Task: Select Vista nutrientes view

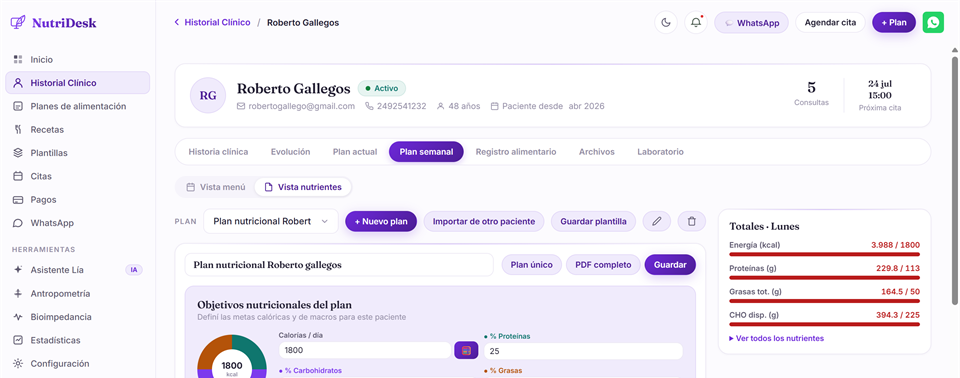Action: (x=302, y=187)
